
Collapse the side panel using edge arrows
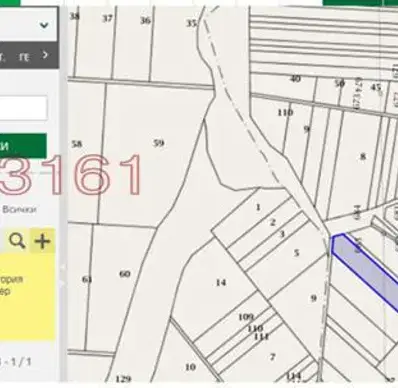point(63,275)
